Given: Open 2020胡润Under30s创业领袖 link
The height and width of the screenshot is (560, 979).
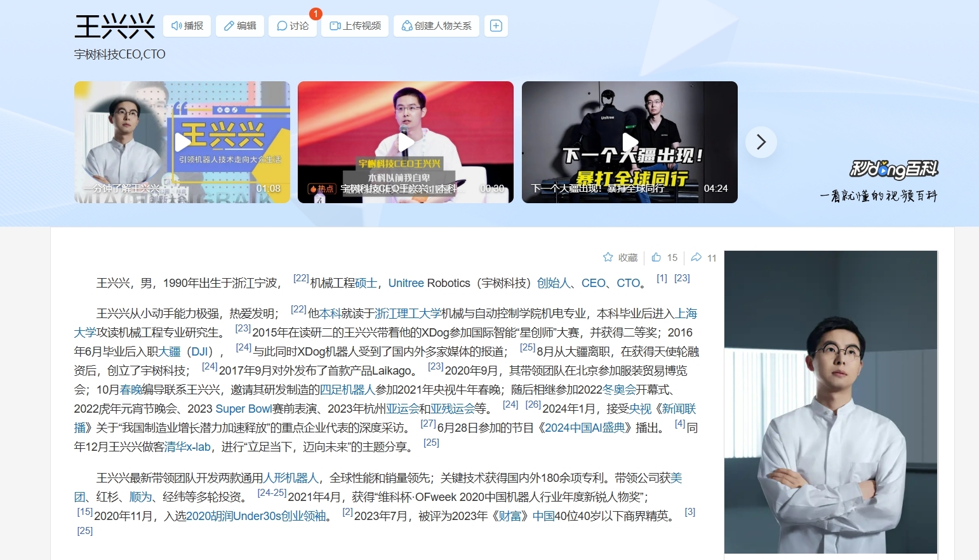Looking at the screenshot, I should pyautogui.click(x=256, y=516).
